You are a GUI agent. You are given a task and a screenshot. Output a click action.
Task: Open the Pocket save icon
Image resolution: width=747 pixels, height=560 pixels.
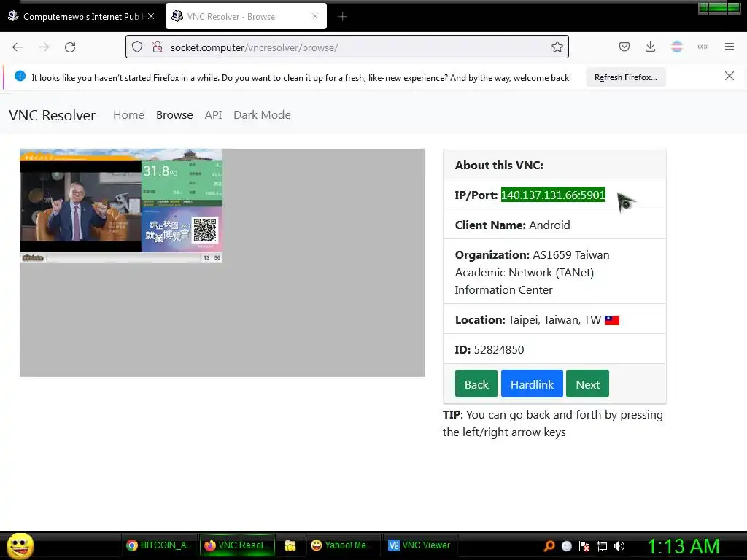pos(624,47)
